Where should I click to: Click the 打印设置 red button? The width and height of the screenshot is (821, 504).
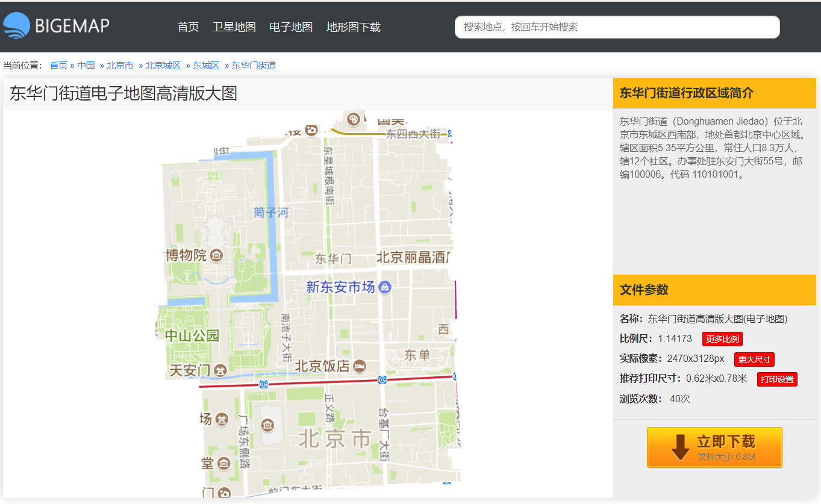click(x=777, y=379)
